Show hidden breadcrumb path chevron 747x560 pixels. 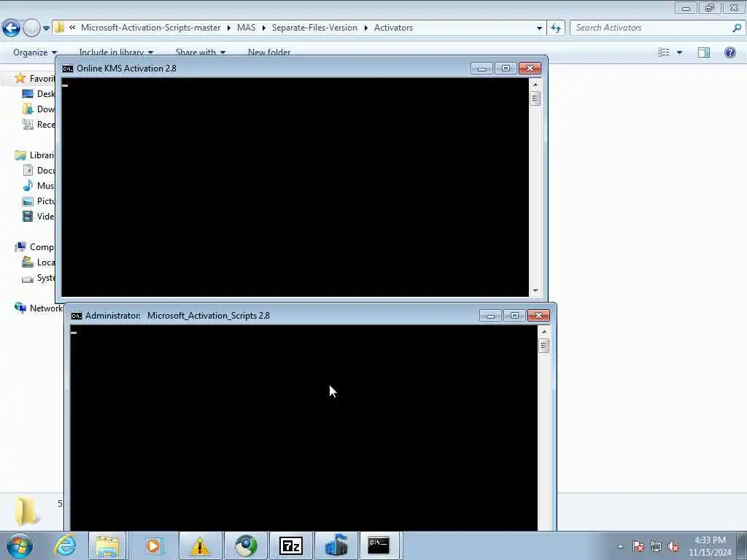pos(72,28)
